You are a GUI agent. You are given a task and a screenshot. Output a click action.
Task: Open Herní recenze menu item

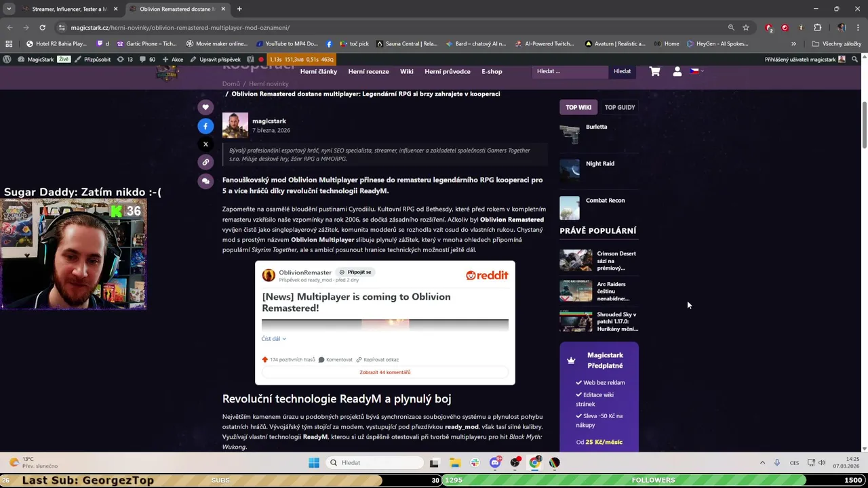[368, 71]
